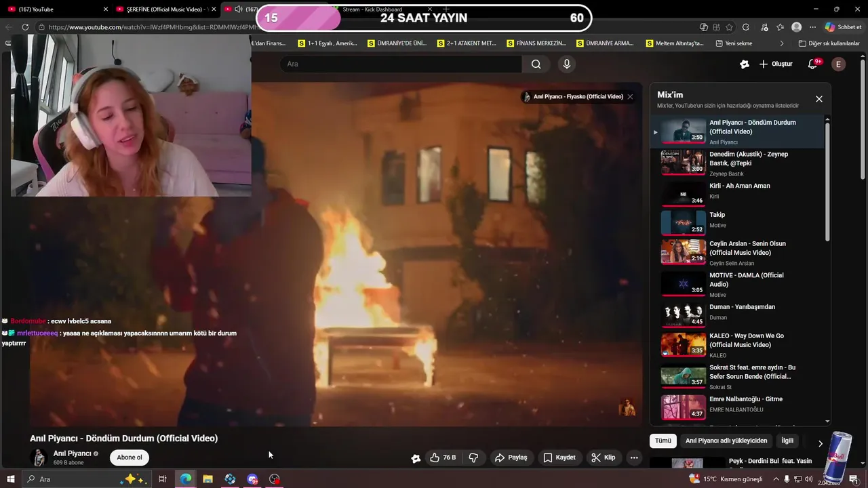
Task: Open the 'Yeni sekme' bookmark
Action: pos(734,43)
